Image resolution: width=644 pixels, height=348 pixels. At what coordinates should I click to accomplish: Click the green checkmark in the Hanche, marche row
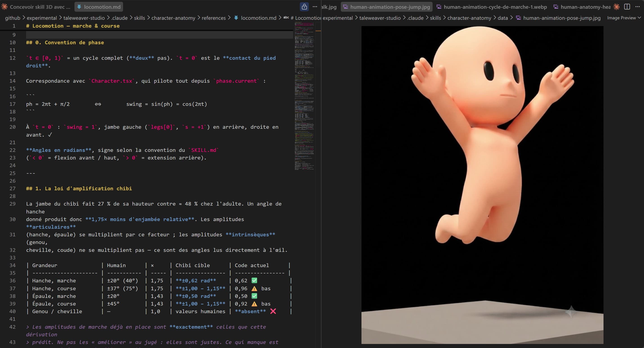254,281
